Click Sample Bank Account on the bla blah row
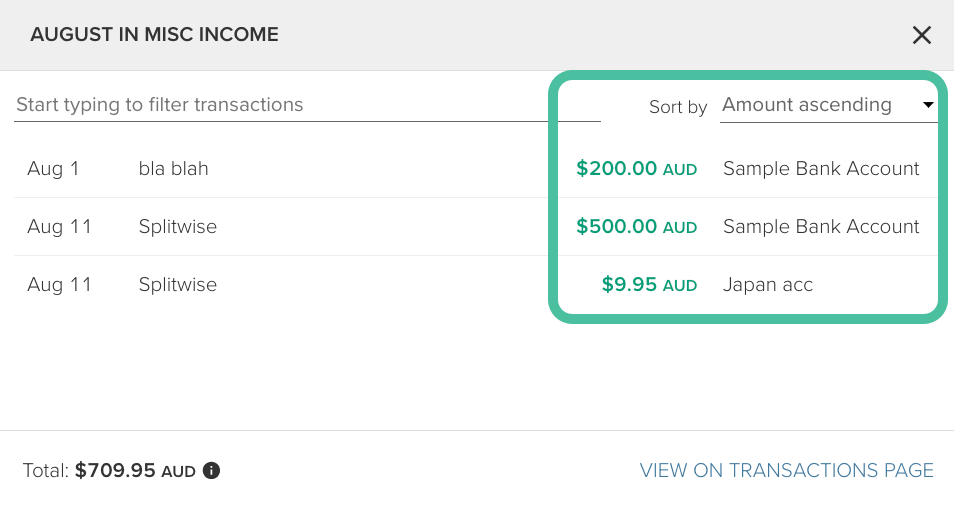Image resolution: width=954 pixels, height=508 pixels. click(821, 169)
